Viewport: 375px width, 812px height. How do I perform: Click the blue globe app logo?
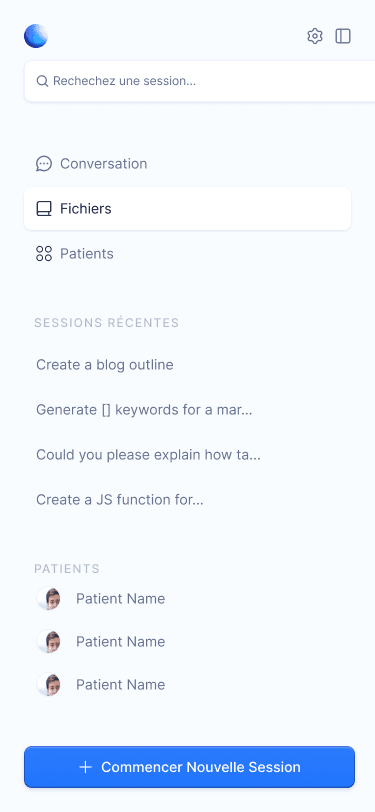click(x=36, y=36)
